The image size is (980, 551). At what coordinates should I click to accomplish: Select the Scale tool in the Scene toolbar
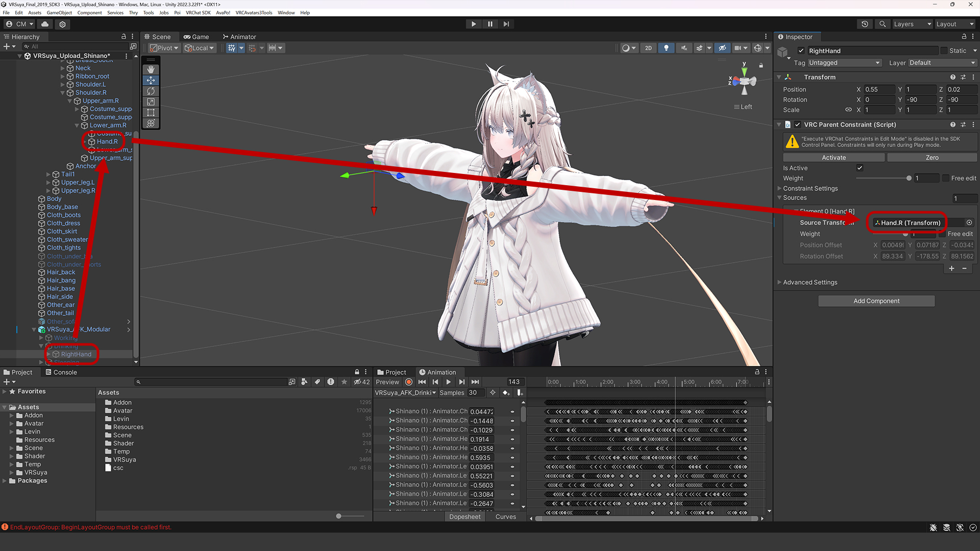[x=151, y=102]
